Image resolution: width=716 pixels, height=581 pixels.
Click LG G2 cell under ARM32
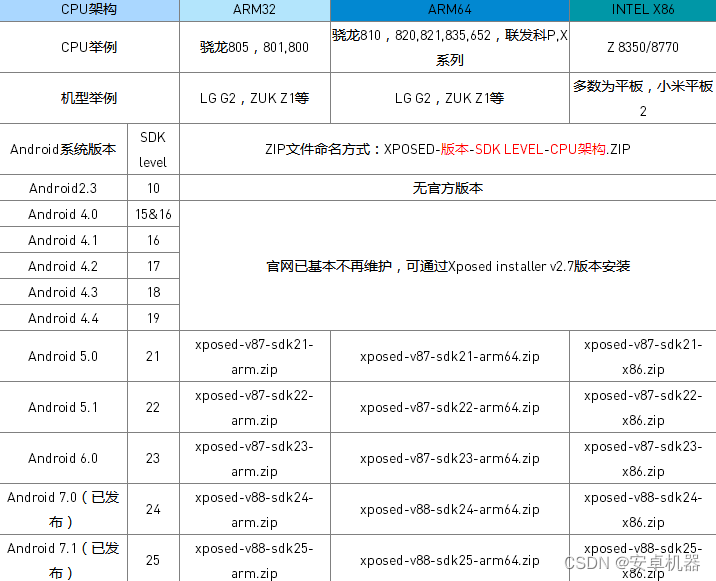point(255,98)
